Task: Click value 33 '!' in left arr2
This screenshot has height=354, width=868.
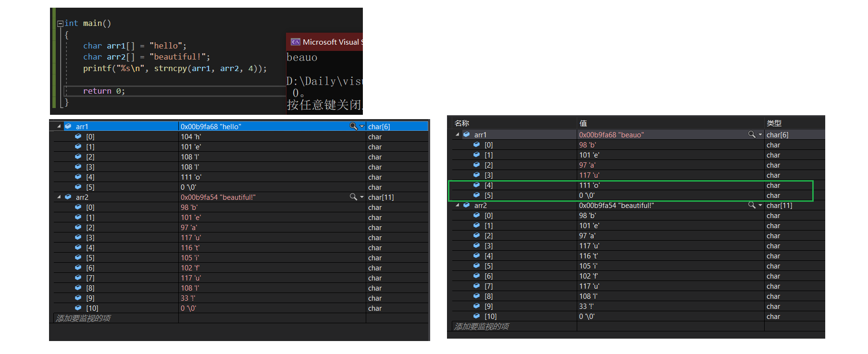Action: tap(188, 298)
